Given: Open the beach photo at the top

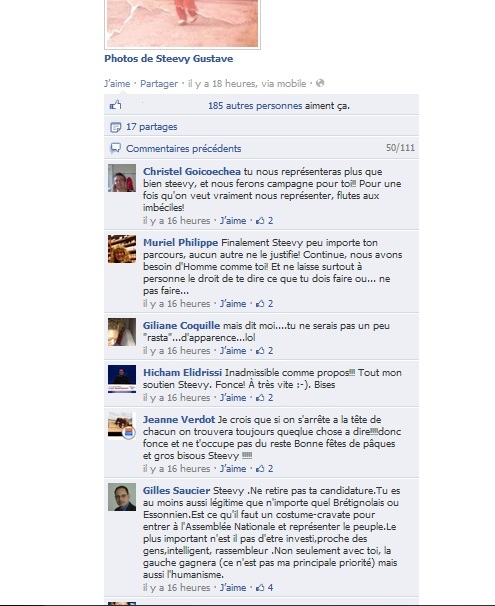Looking at the screenshot, I should coord(182,24).
